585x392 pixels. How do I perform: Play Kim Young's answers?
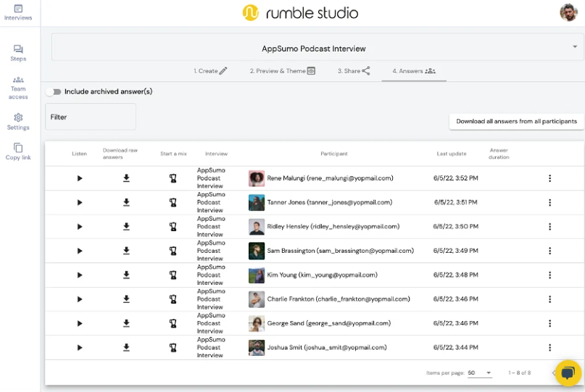tap(80, 275)
